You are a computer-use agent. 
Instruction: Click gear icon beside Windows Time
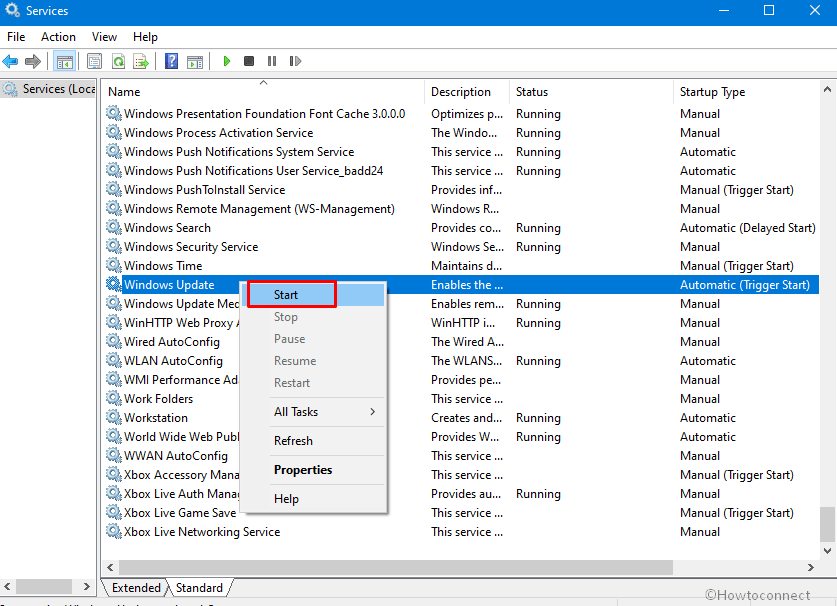pos(113,265)
